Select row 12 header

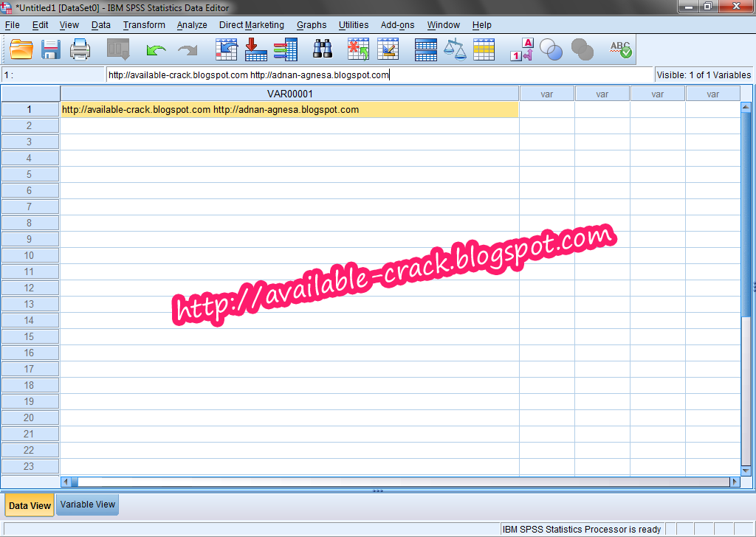(x=30, y=288)
